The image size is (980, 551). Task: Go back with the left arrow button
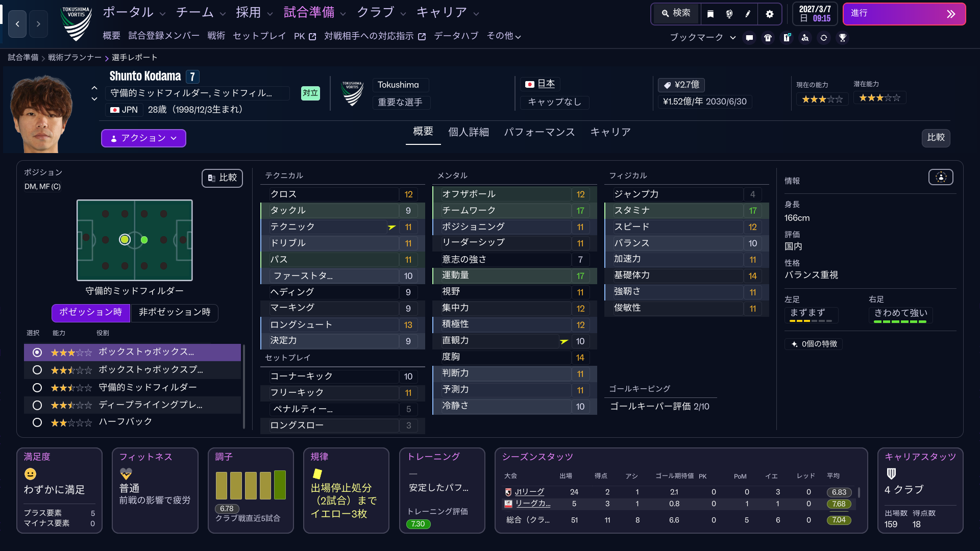point(17,24)
